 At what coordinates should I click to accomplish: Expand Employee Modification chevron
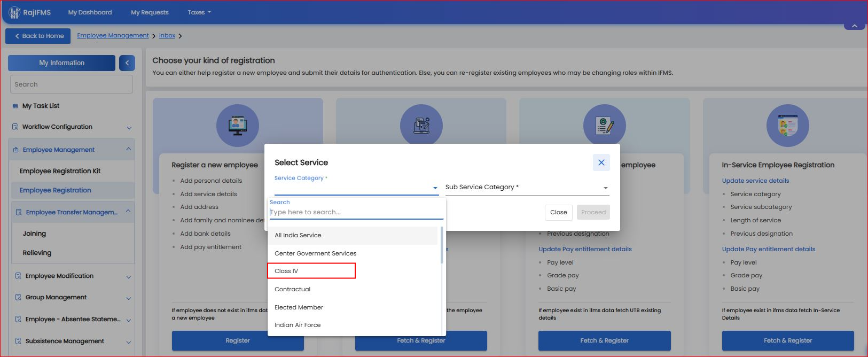coord(129,277)
